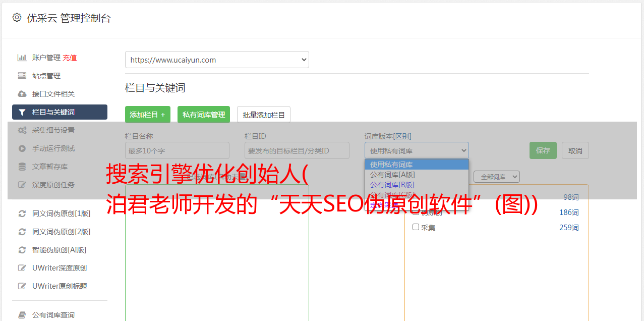Open UWriter深度原创 in the sidebar

[x=60, y=268]
